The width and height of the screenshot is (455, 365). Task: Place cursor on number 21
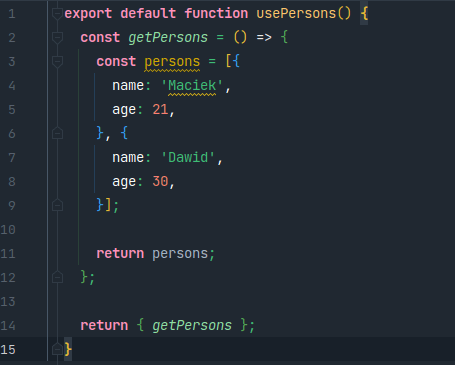coord(160,110)
